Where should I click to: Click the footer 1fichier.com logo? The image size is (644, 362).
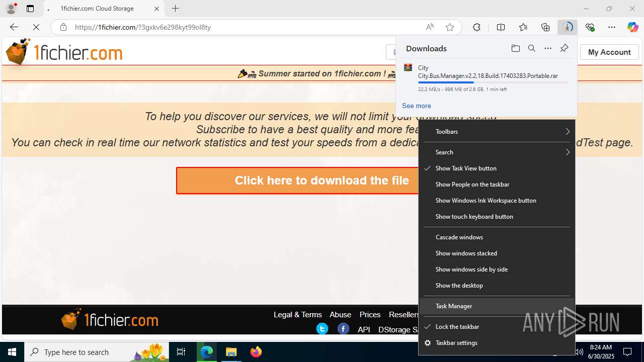point(109,319)
